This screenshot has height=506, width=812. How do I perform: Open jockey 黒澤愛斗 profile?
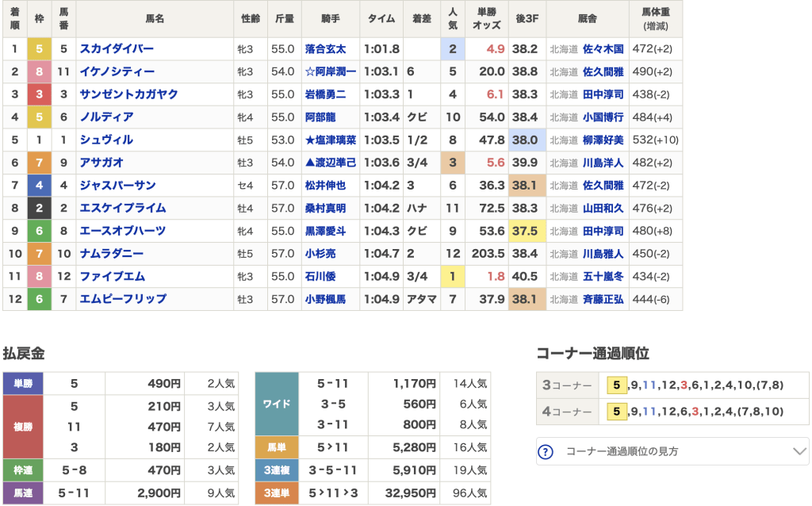pos(325,231)
